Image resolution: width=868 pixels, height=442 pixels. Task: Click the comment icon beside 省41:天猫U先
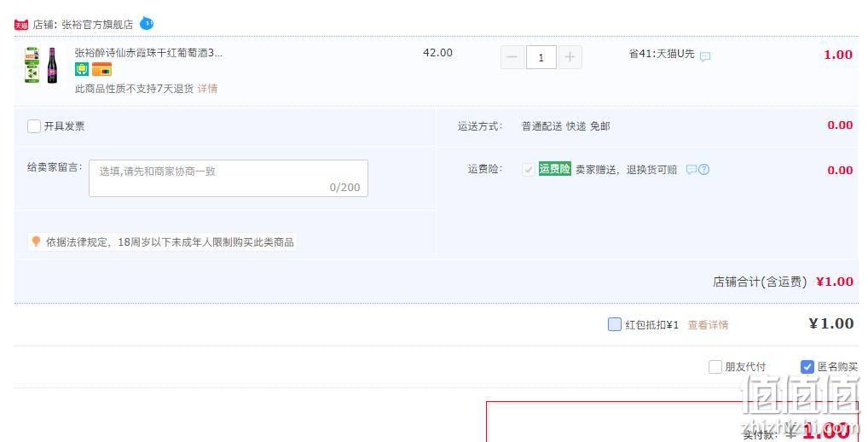(x=705, y=56)
